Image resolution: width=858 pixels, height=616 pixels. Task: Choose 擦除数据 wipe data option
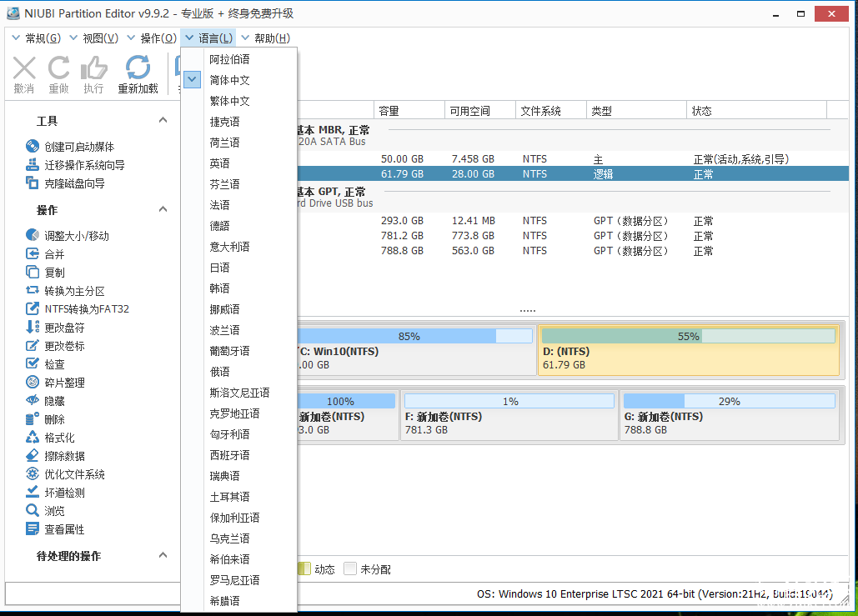tap(55, 456)
